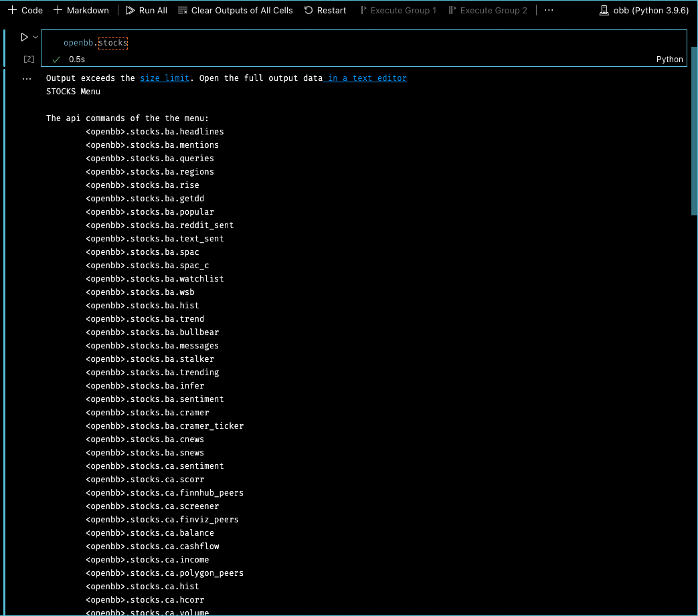The height and width of the screenshot is (616, 698).
Task: Click the '<openbb>.stocks.ba.snews' line
Action: click(145, 452)
